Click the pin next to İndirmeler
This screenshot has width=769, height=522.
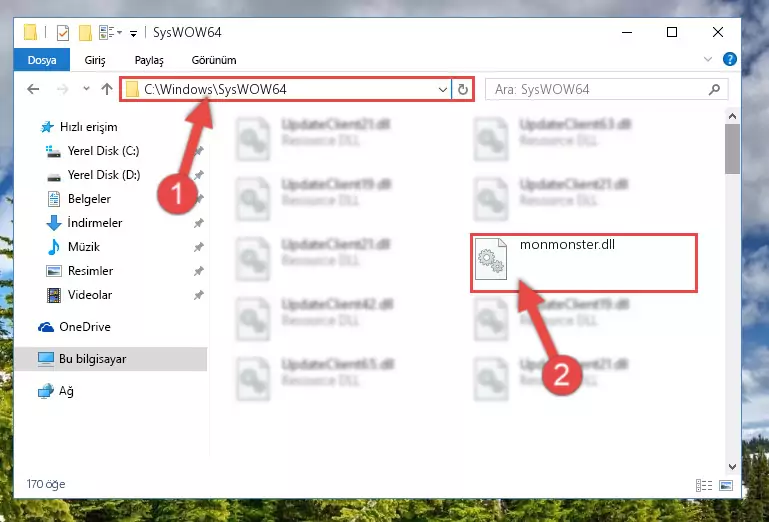199,223
